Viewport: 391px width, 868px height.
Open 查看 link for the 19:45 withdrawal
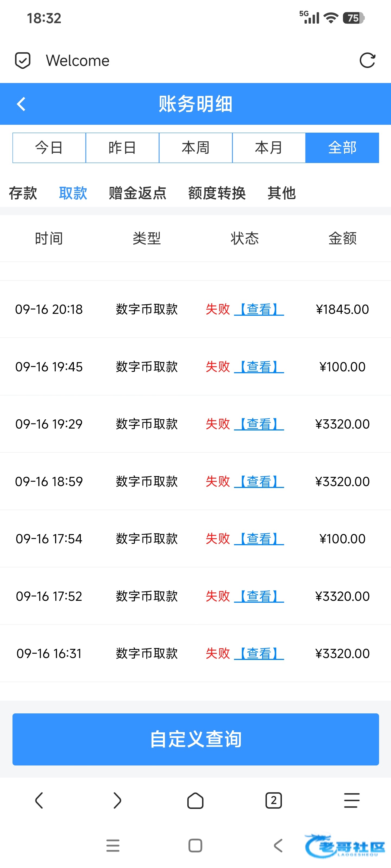pyautogui.click(x=259, y=367)
